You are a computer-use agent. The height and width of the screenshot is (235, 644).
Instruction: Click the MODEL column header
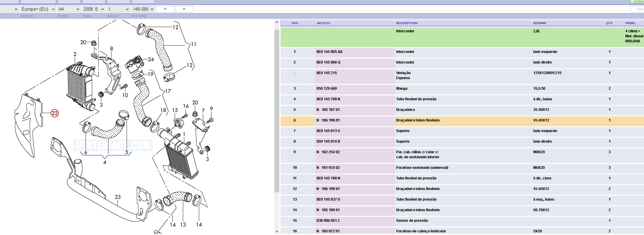[x=630, y=23]
